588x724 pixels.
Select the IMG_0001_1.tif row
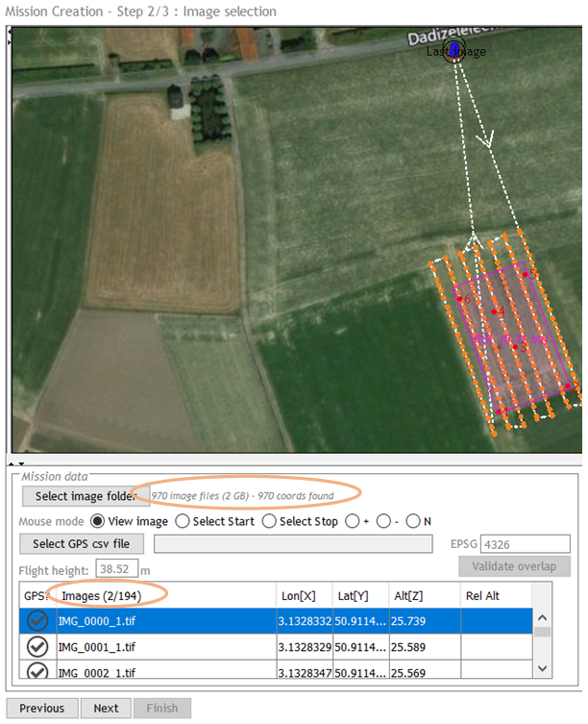click(x=276, y=646)
